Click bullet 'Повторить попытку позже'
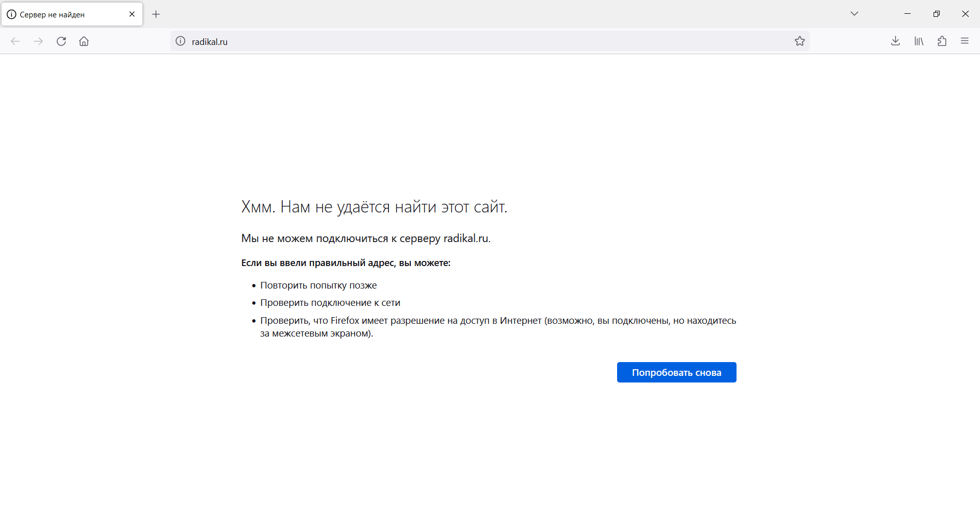The image size is (980, 526). pyautogui.click(x=318, y=285)
